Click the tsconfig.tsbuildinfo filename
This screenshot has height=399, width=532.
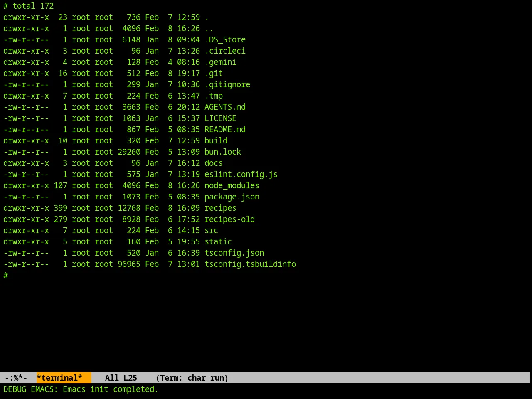pos(250,264)
